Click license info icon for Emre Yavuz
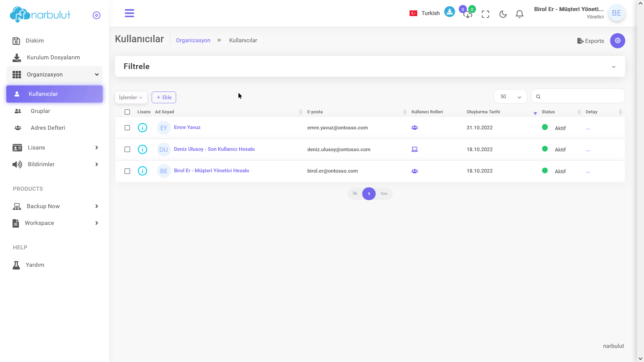The width and height of the screenshot is (644, 362). (x=143, y=128)
